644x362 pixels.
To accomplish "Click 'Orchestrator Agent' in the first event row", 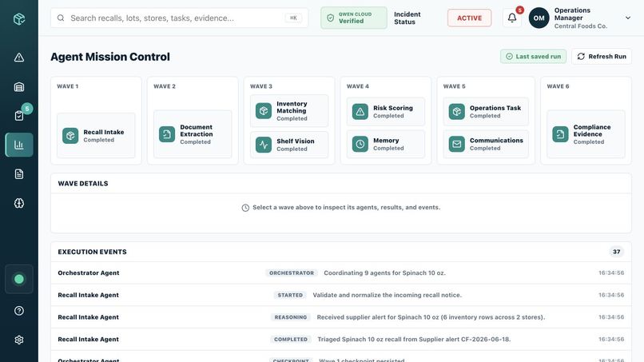I will (89, 272).
